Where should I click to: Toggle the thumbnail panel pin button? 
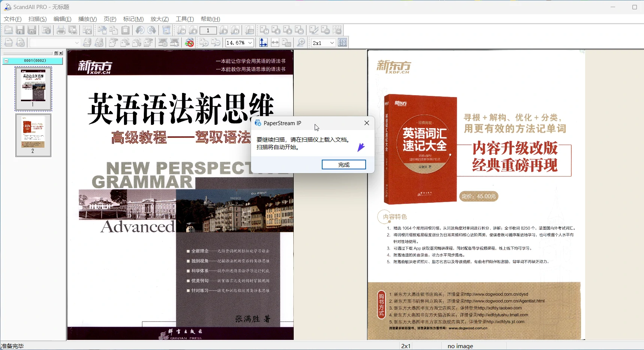[x=56, y=53]
